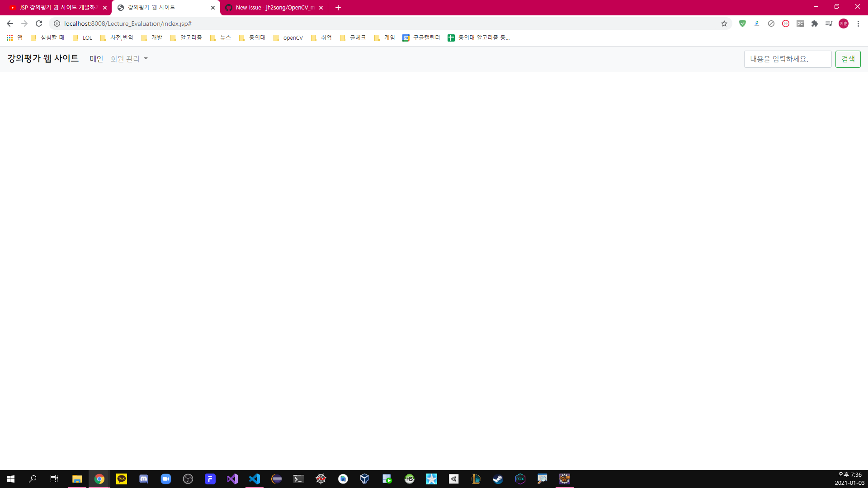Image resolution: width=868 pixels, height=488 pixels.
Task: Open the media control playlist icon
Action: pyautogui.click(x=829, y=23)
